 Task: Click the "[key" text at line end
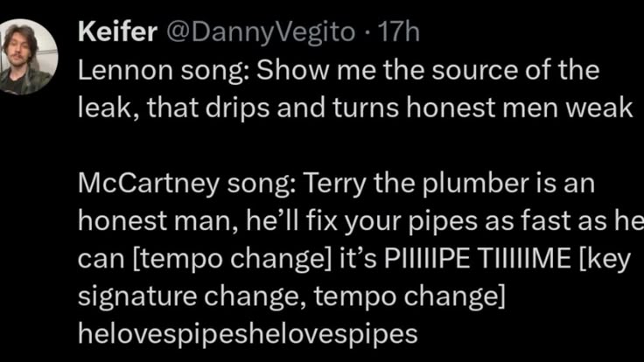(x=605, y=259)
